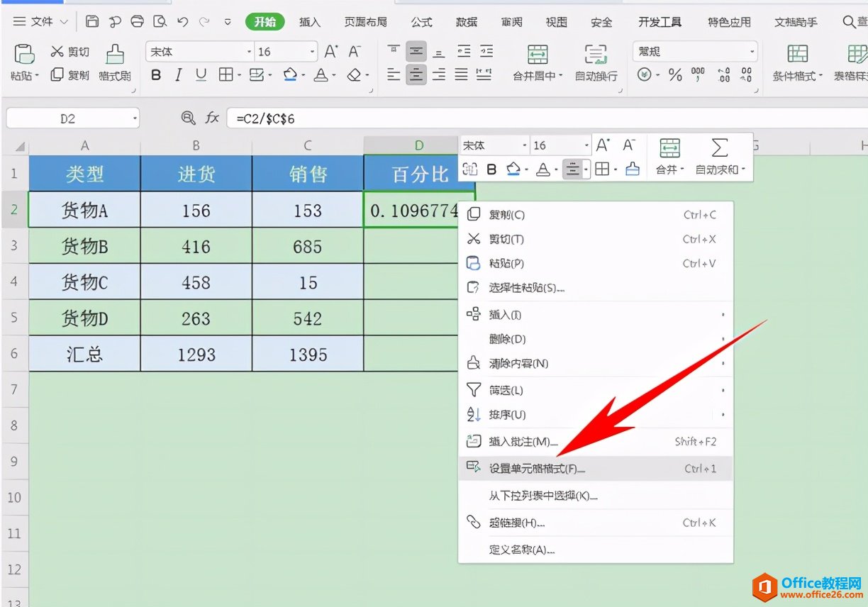Click the fx insert function icon
Image resolution: width=868 pixels, height=607 pixels.
[212, 118]
